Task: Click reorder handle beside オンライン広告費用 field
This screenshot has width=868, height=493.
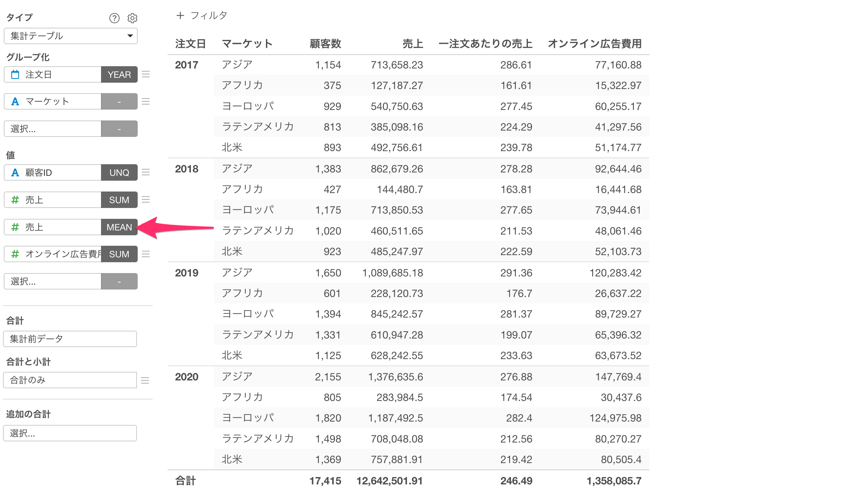Action: pos(146,254)
